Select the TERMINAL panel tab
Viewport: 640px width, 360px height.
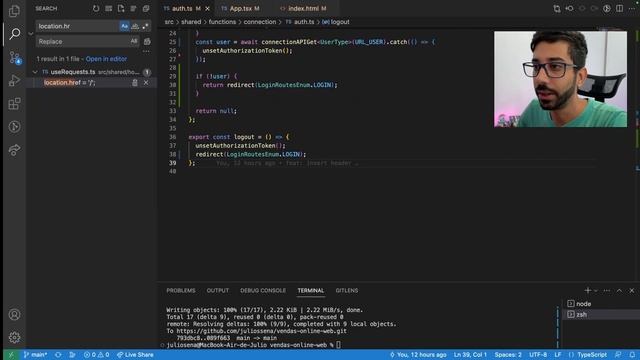tap(311, 291)
